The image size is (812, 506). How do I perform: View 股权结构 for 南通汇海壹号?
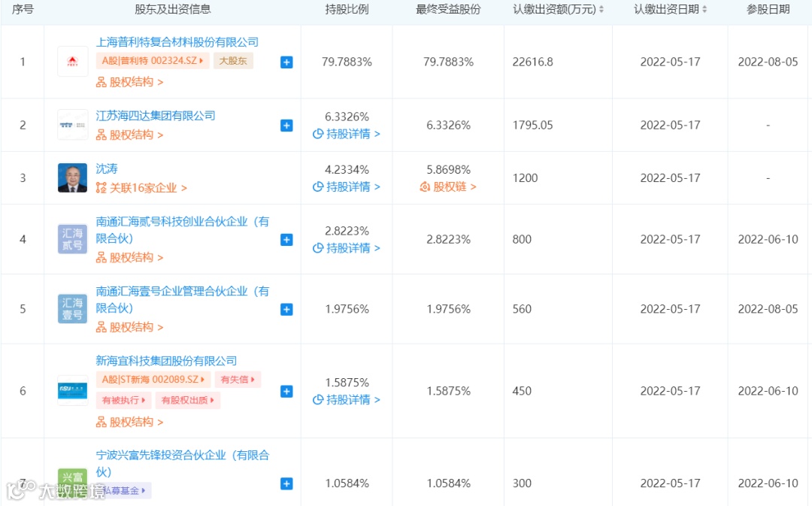click(x=129, y=327)
